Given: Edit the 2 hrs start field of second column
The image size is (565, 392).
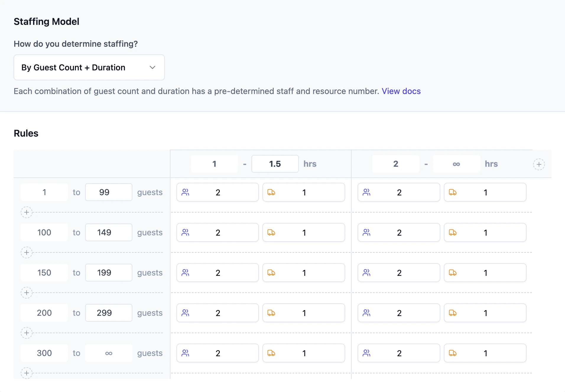Looking at the screenshot, I should pos(396,164).
